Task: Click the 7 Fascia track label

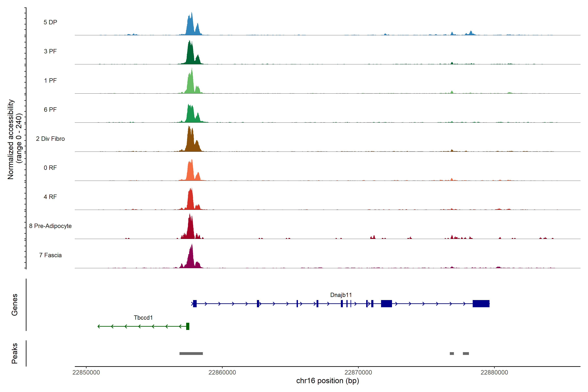Action: click(50, 255)
